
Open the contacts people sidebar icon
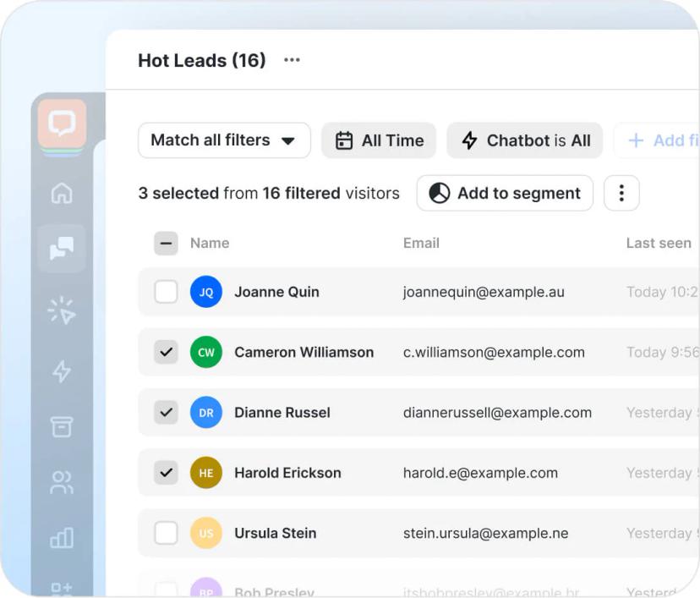62,482
